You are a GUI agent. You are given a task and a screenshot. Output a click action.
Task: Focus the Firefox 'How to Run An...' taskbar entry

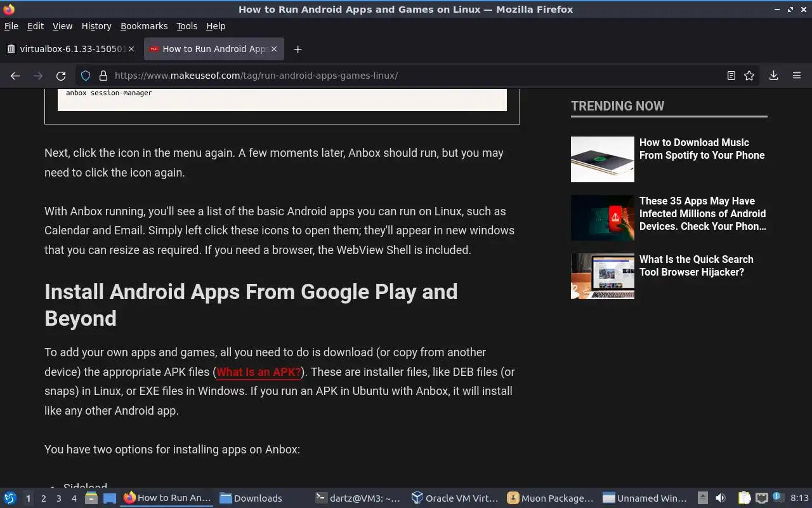pyautogui.click(x=167, y=498)
